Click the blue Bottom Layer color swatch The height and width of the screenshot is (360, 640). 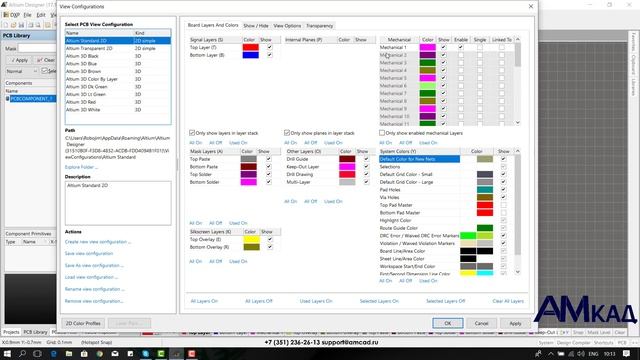250,55
